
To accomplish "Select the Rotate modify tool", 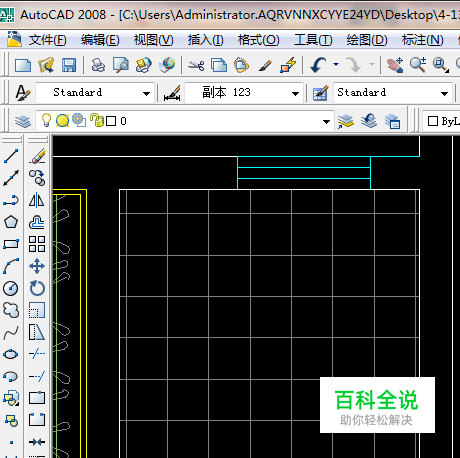I will [x=37, y=288].
